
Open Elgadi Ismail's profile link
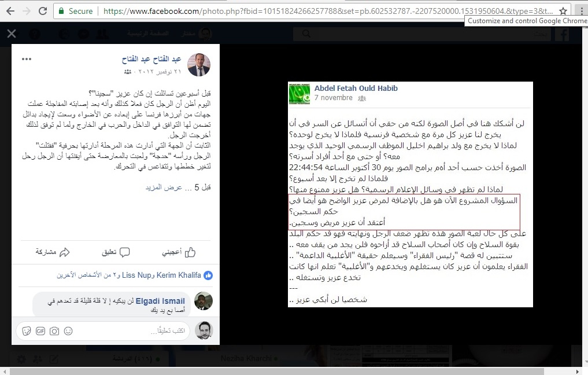(x=160, y=301)
